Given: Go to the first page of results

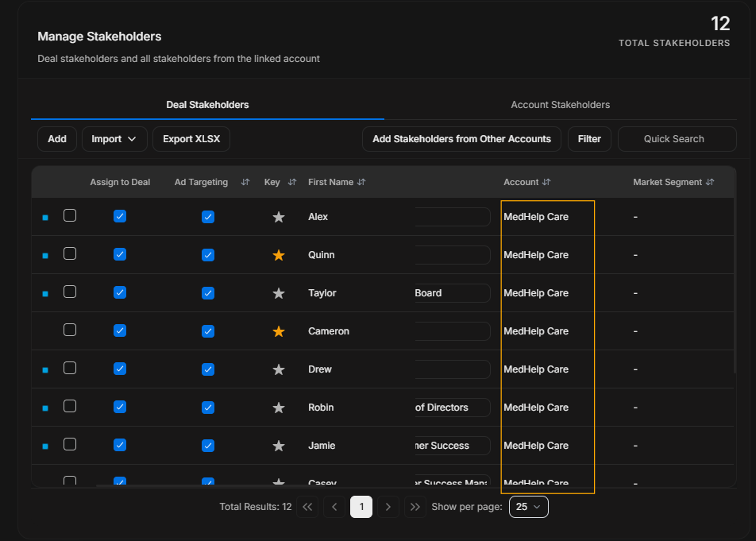Looking at the screenshot, I should (x=307, y=507).
